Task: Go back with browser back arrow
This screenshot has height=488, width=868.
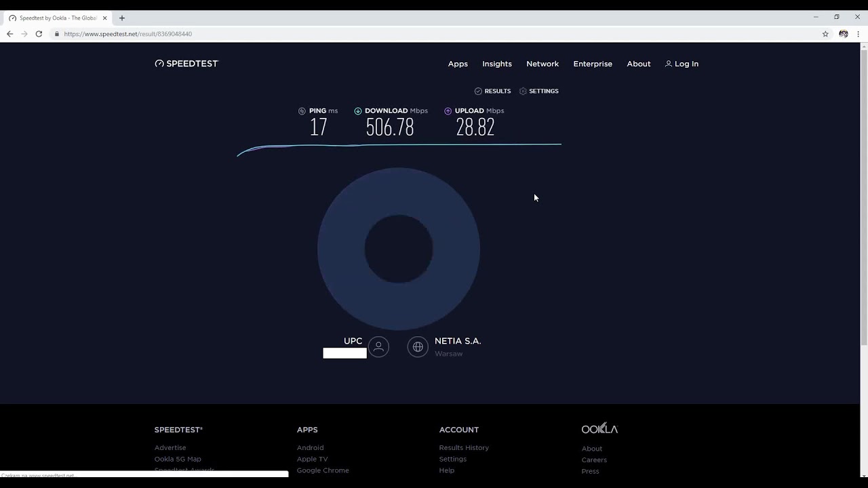Action: click(x=9, y=34)
